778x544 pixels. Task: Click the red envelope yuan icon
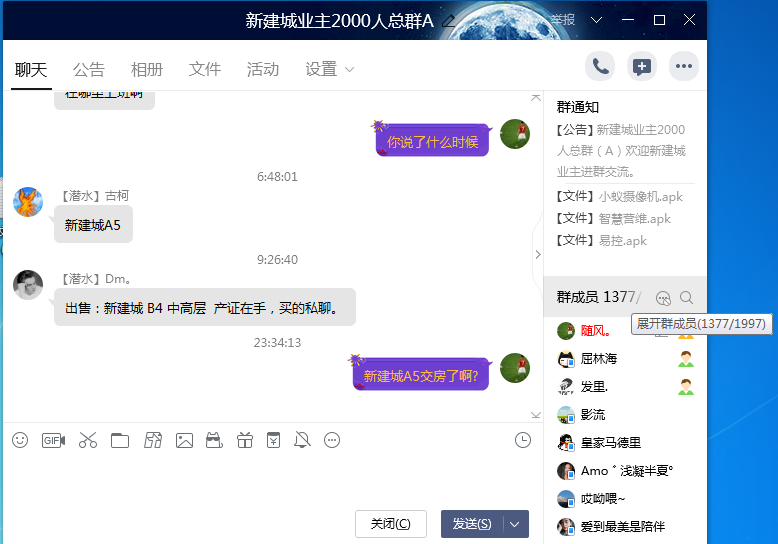click(273, 440)
